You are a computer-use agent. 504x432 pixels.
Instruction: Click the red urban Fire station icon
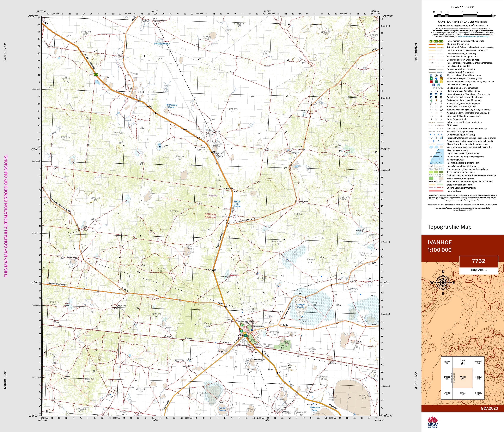pyautogui.click(x=431, y=82)
